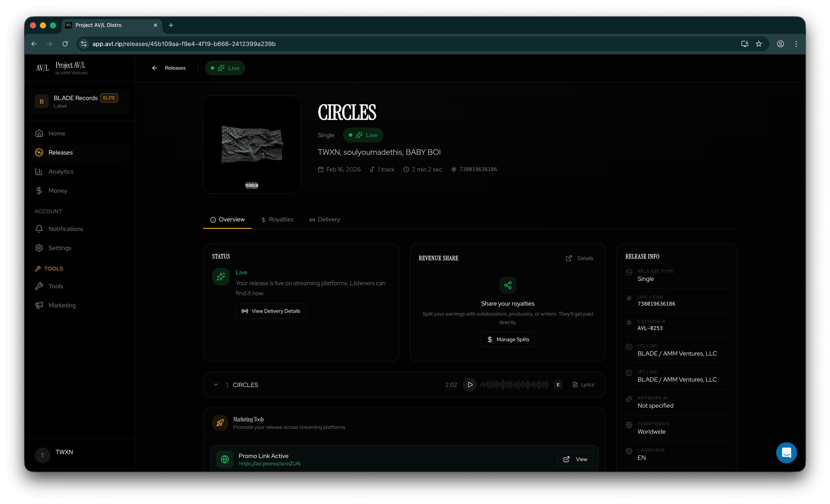This screenshot has height=504, width=830.
Task: Reload the page
Action: (65, 44)
